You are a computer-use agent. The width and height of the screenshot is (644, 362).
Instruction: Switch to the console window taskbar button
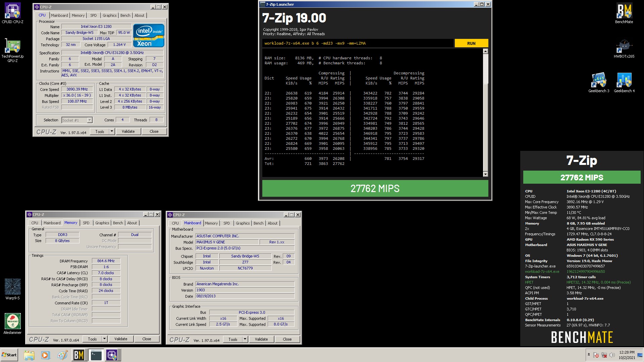point(96,355)
